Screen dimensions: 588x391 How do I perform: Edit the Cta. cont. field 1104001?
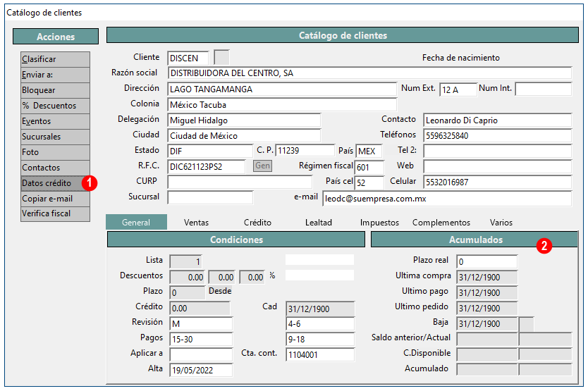(x=320, y=354)
